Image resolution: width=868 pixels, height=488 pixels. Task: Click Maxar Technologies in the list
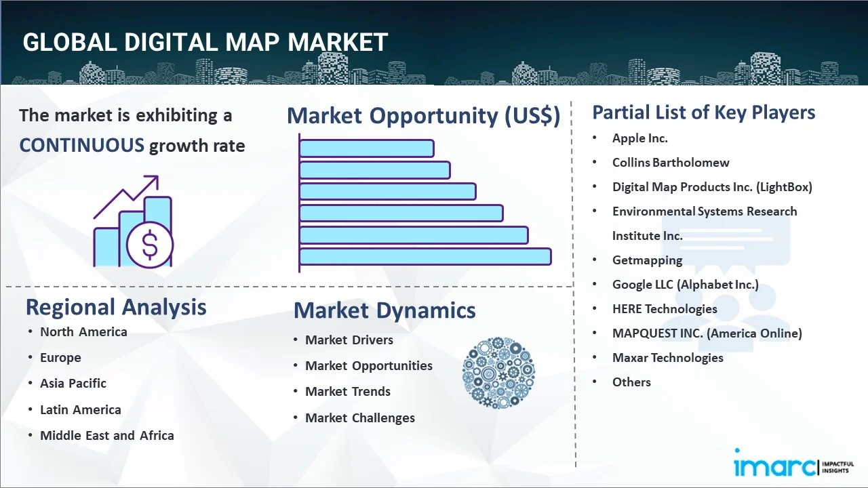(x=667, y=358)
